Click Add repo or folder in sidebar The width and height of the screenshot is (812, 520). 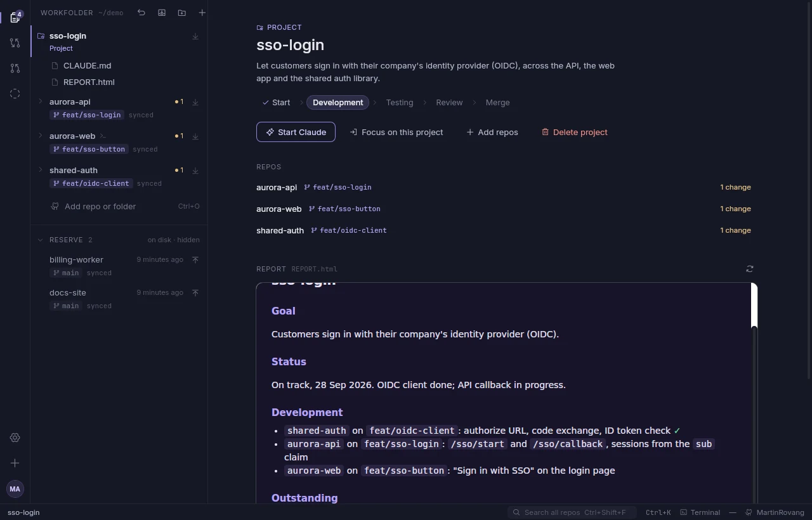[x=100, y=206]
